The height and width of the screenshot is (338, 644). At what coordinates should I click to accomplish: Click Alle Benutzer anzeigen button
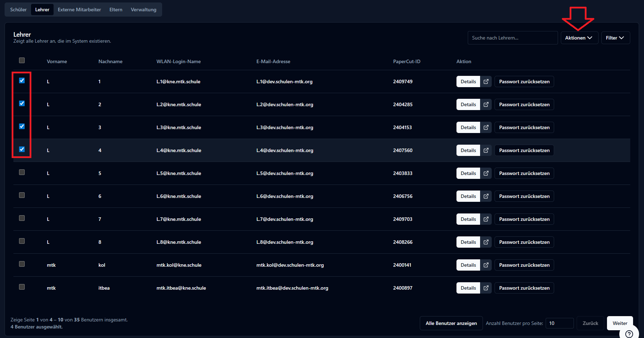[451, 323]
